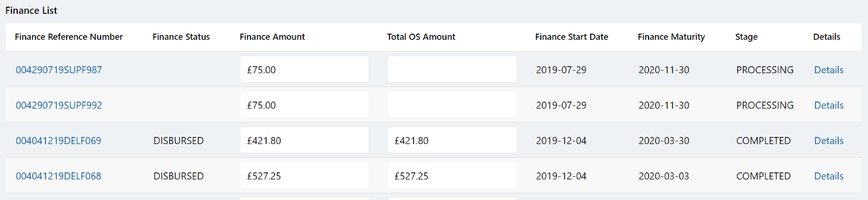868x200 pixels.
Task: Click Finance Reference Number column header
Action: tap(69, 37)
